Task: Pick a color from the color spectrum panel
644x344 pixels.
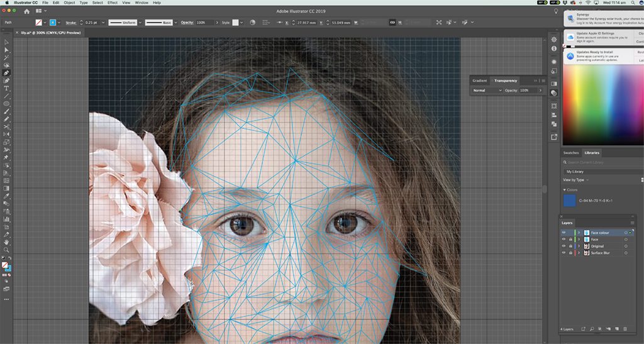Action: coord(603,105)
